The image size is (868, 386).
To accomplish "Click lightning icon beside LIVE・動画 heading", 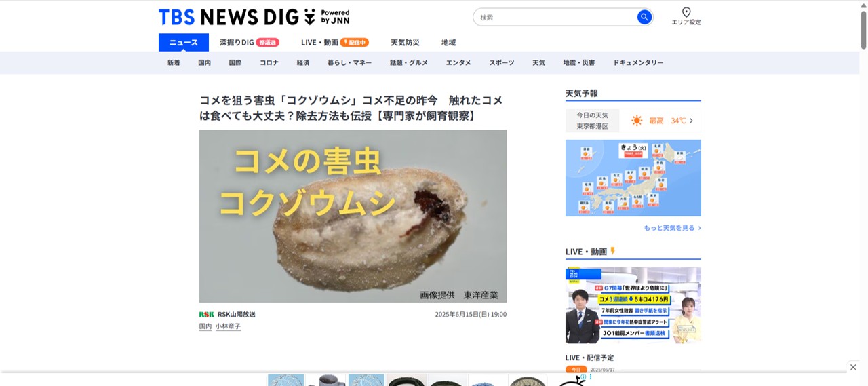I will point(613,251).
